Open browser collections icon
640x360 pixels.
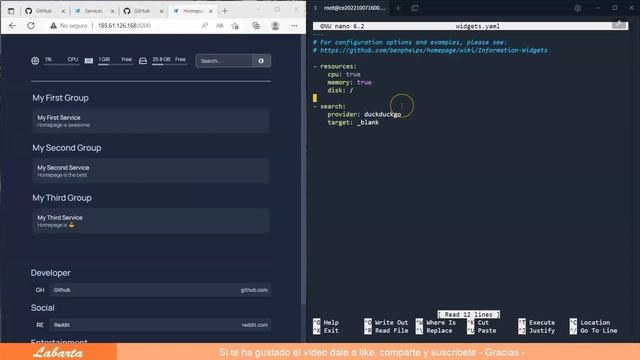(x=256, y=25)
